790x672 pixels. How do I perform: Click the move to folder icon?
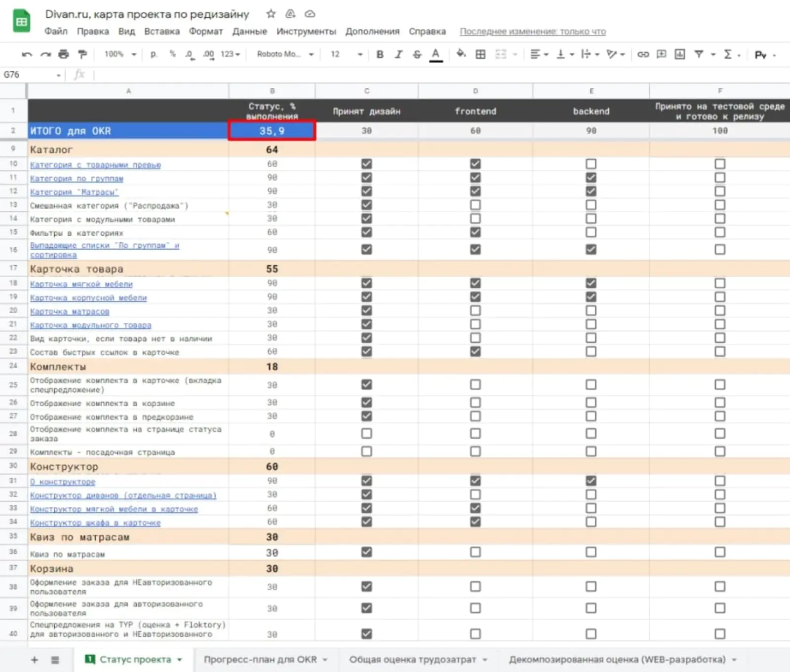pyautogui.click(x=290, y=14)
